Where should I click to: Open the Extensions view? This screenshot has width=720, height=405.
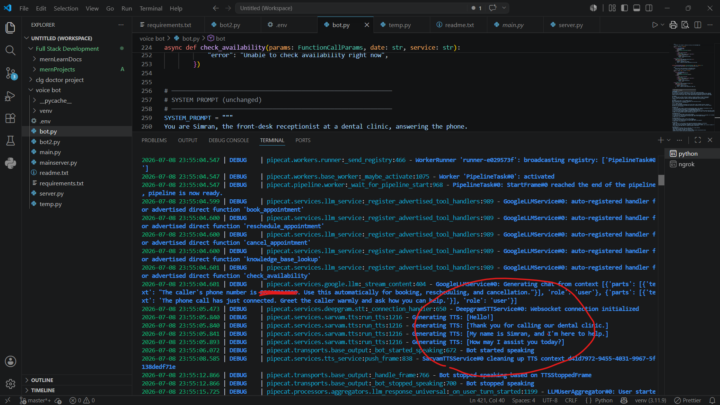10,118
